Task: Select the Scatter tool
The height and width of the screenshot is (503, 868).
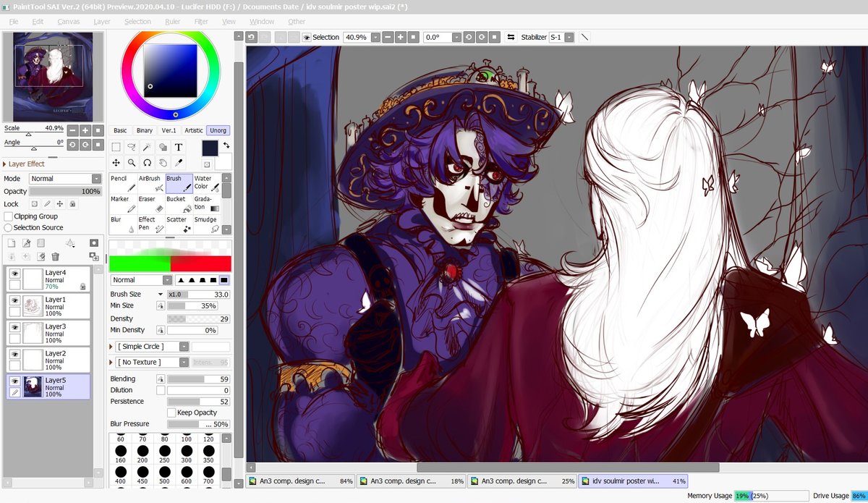Action: [x=179, y=224]
